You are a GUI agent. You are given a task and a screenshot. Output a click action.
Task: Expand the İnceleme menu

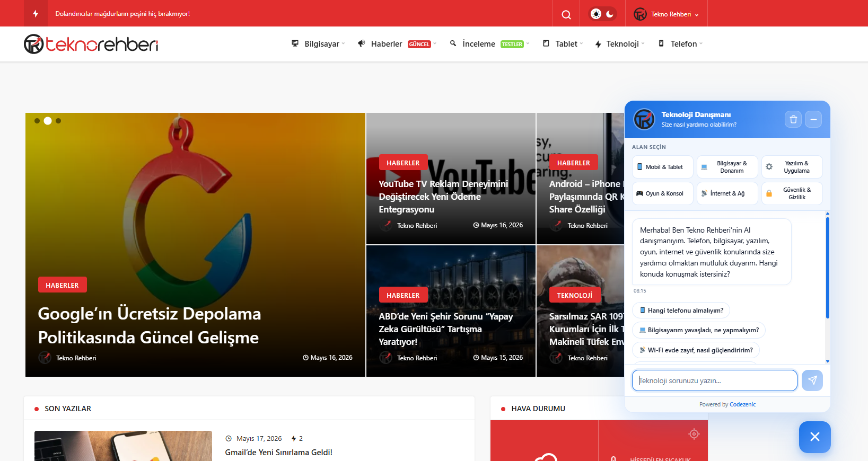(x=489, y=44)
